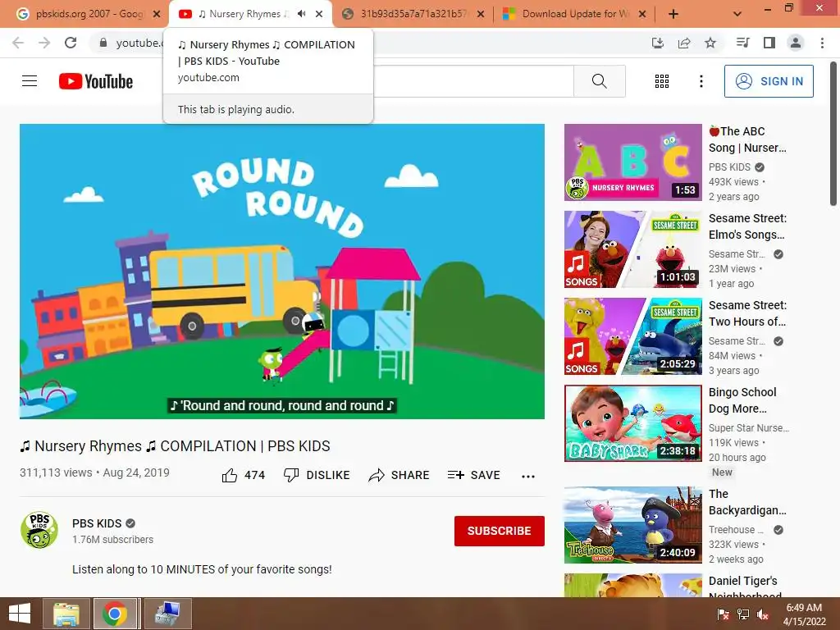Click Super Star Nurse... channel name
Image resolution: width=840 pixels, height=630 pixels.
tap(748, 428)
